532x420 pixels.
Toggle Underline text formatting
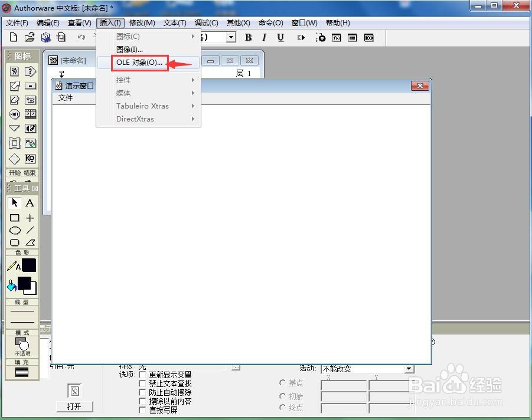click(280, 38)
